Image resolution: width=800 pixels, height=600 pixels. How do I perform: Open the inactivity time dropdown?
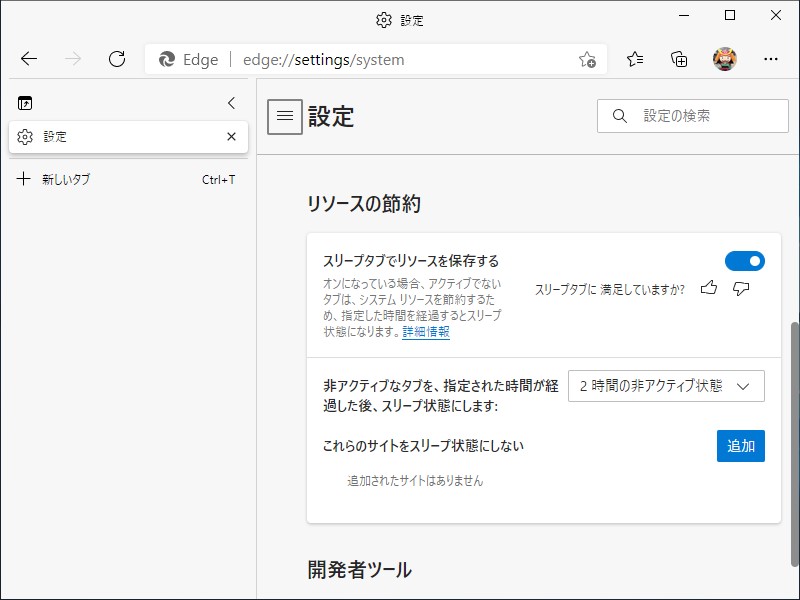coord(666,385)
